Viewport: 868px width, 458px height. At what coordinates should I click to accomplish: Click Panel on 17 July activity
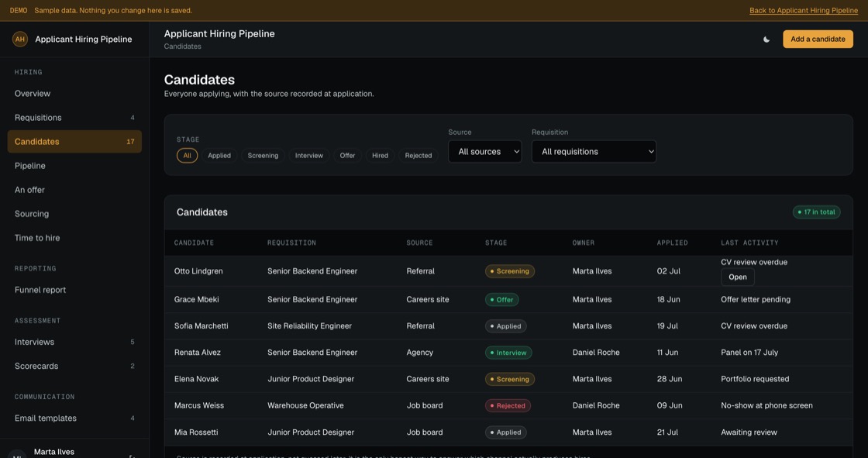point(749,353)
